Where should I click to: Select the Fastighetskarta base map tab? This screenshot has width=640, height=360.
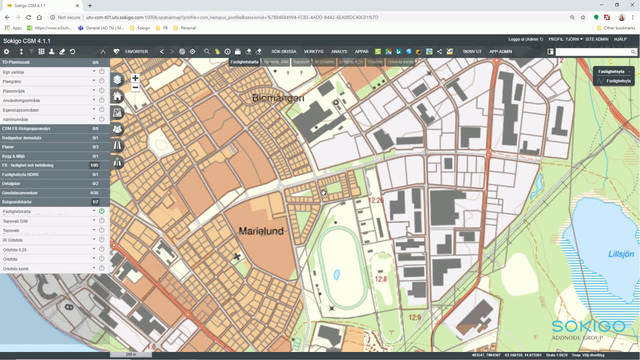click(244, 62)
